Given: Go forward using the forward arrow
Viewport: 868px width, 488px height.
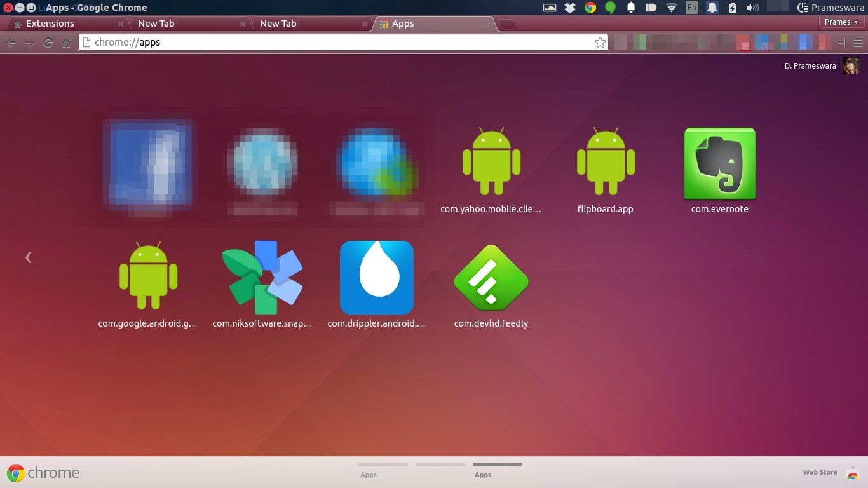Looking at the screenshot, I should click(x=29, y=43).
